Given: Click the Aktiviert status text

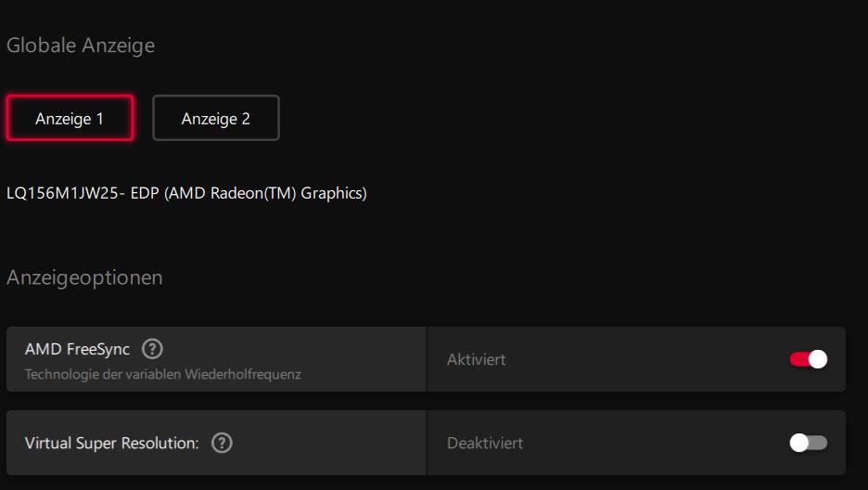Looking at the screenshot, I should point(476,359).
